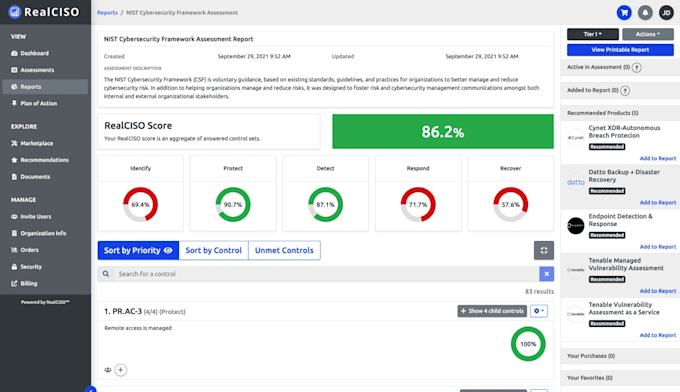Click the Respond 71.7% gauge
This screenshot has width=680, height=392.
pos(418,205)
